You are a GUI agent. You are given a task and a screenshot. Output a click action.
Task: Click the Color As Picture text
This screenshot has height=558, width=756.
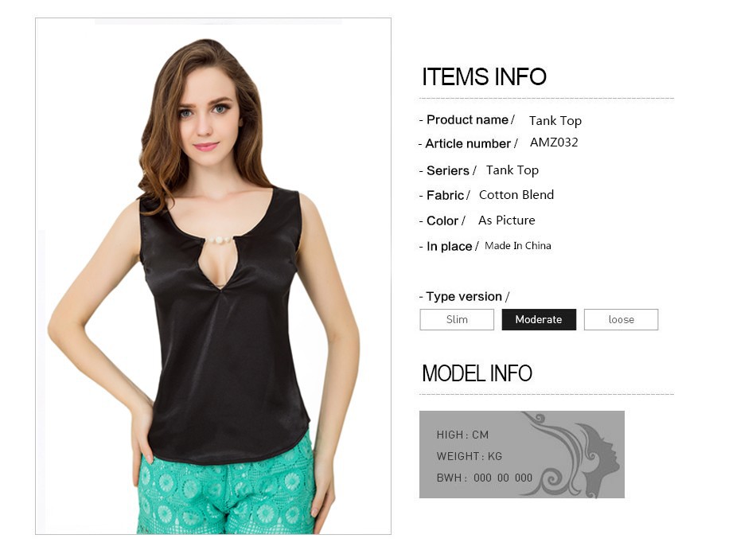(506, 220)
